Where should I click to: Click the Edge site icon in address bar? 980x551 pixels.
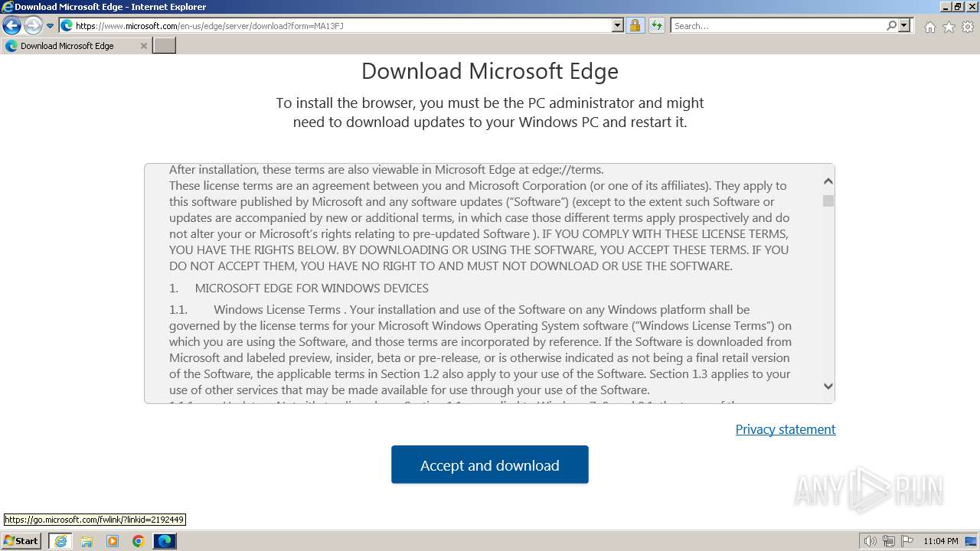(x=67, y=26)
